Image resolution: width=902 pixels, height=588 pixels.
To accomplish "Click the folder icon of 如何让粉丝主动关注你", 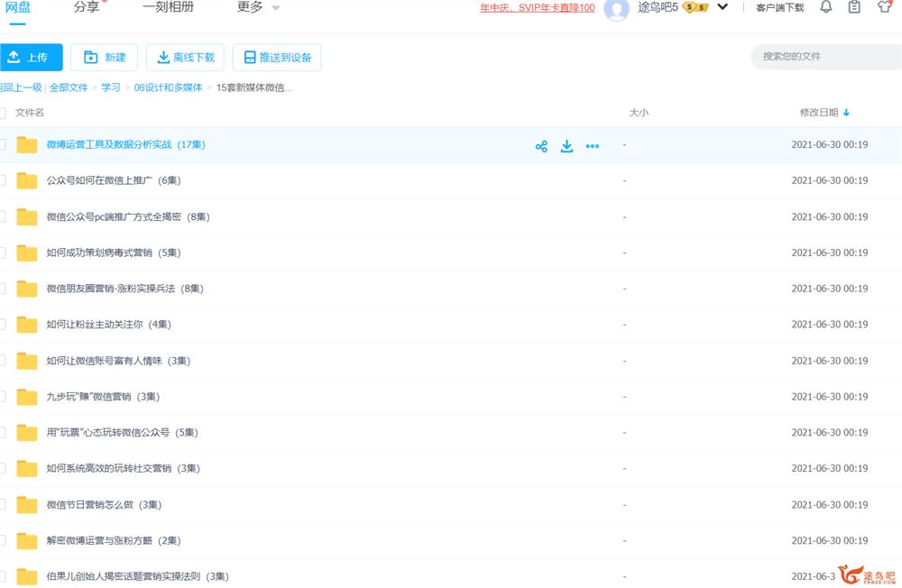I will point(26,325).
